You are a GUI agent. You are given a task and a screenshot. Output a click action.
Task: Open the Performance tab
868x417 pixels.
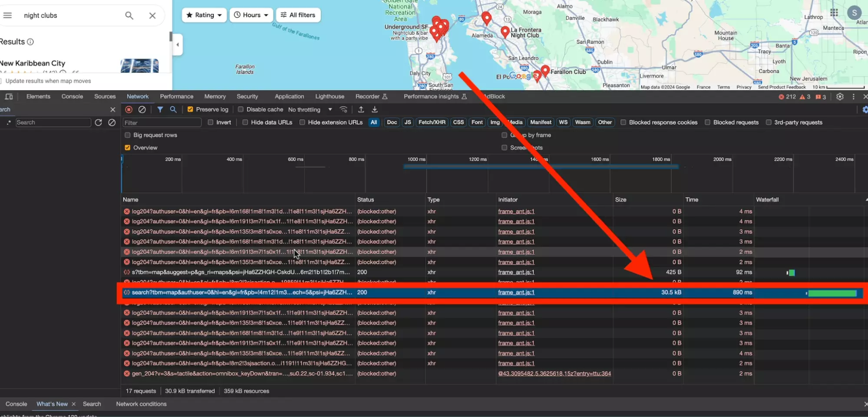point(176,96)
